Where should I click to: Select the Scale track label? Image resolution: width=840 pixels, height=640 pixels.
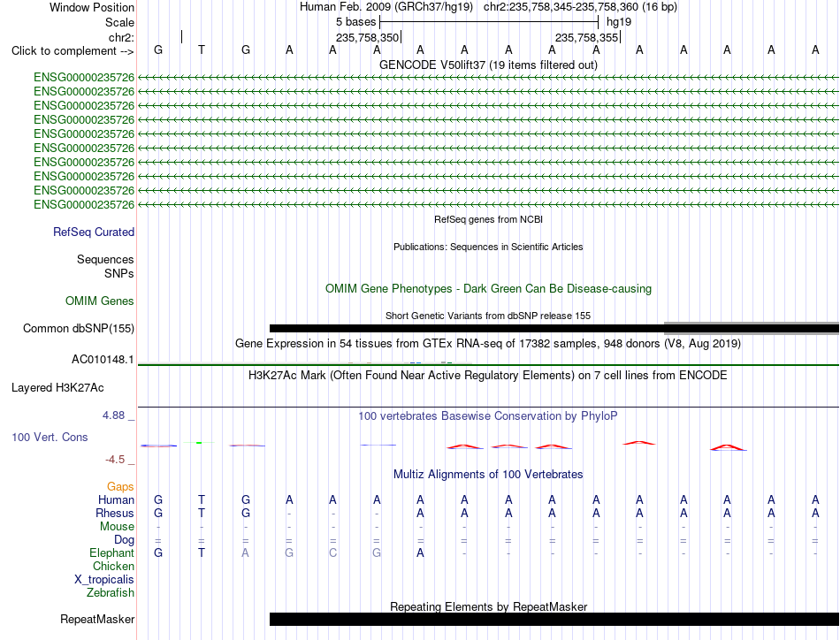point(119,22)
